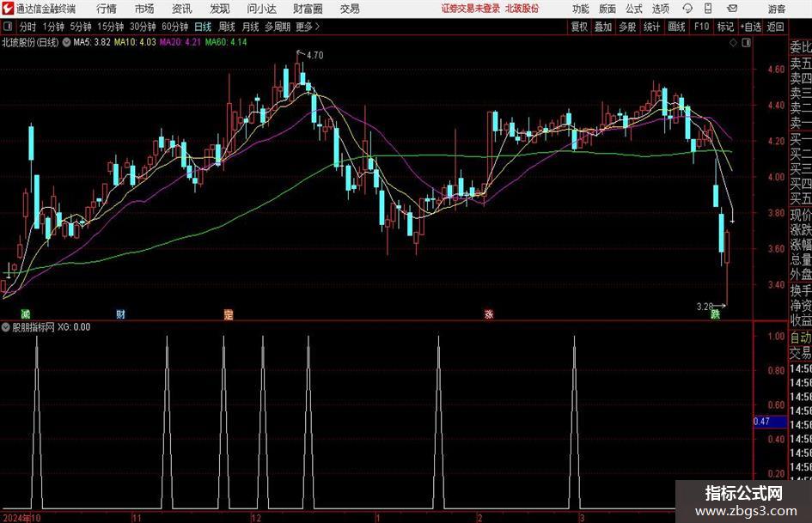
Task: Click the orange 定 event marker
Action: 229,313
